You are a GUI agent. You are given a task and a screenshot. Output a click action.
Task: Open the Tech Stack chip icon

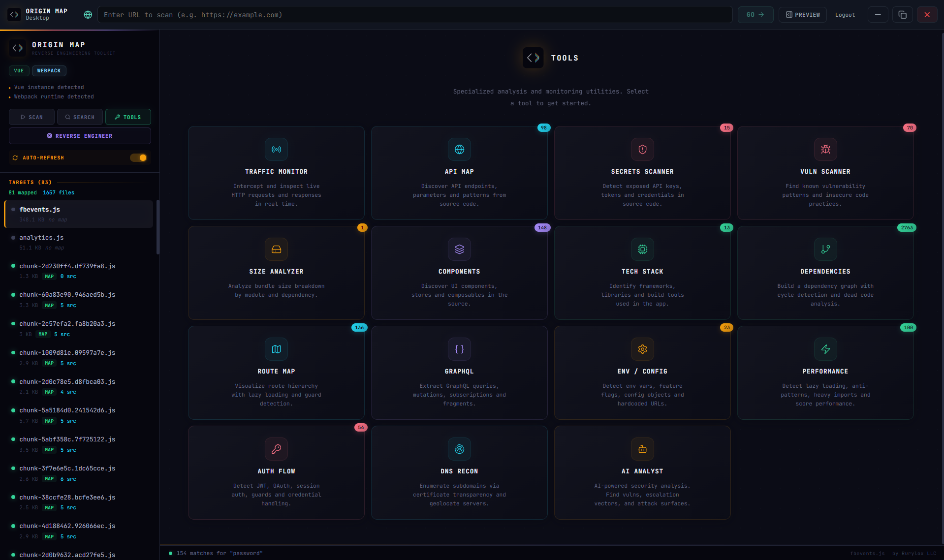pos(642,249)
